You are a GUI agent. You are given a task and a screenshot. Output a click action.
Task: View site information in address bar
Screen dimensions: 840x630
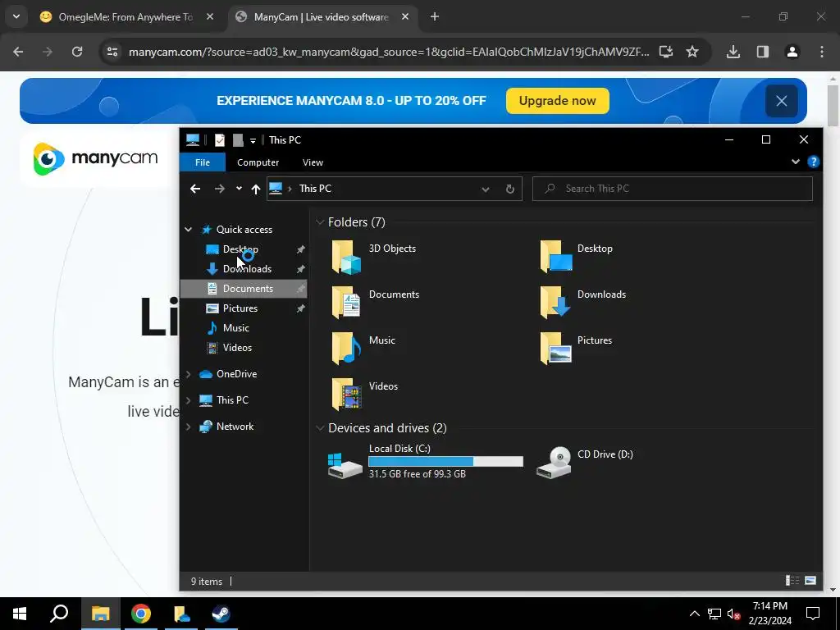[112, 52]
